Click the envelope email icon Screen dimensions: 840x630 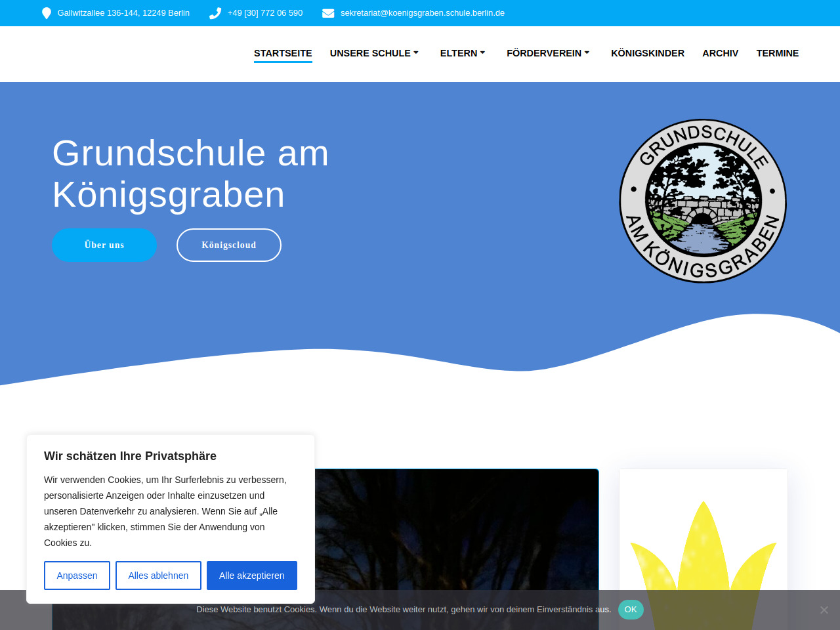pyautogui.click(x=328, y=13)
